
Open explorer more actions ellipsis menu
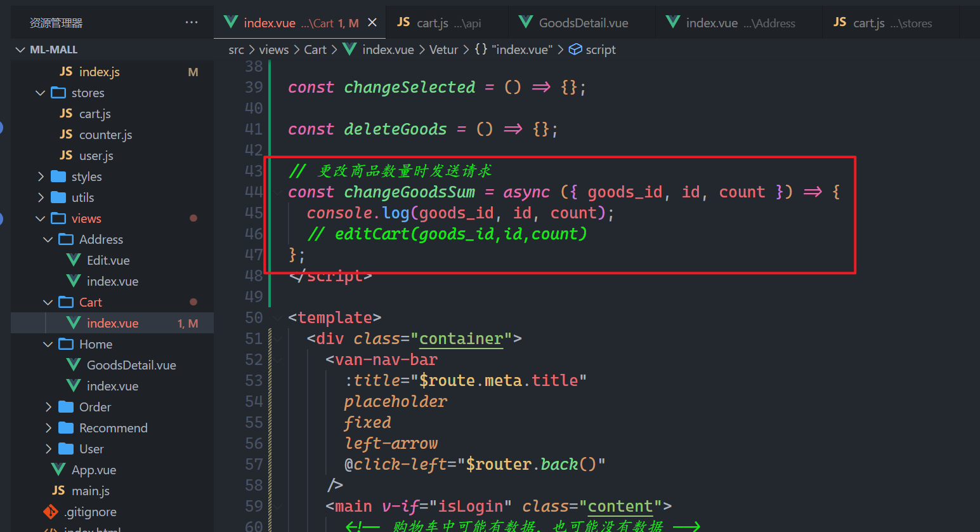[192, 23]
